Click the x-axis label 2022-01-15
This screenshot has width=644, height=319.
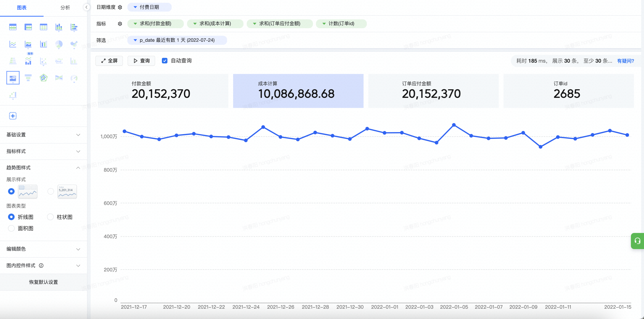[x=618, y=307]
